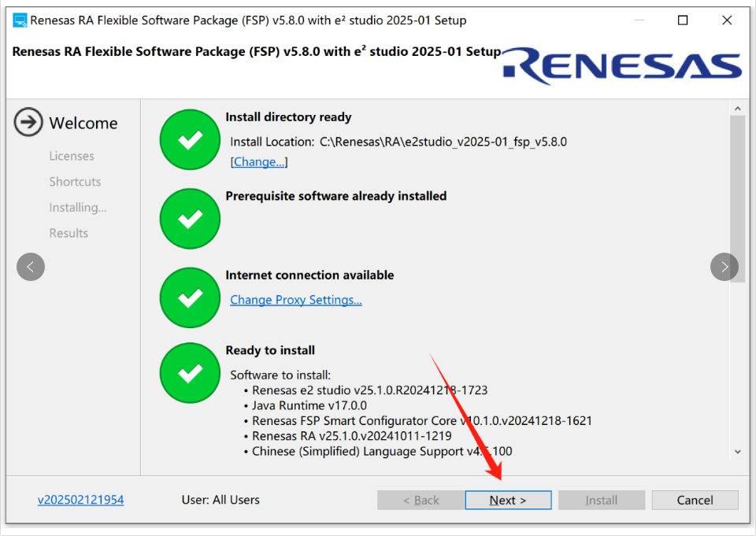Click the disabled Install button
756x536 pixels.
[x=601, y=500]
